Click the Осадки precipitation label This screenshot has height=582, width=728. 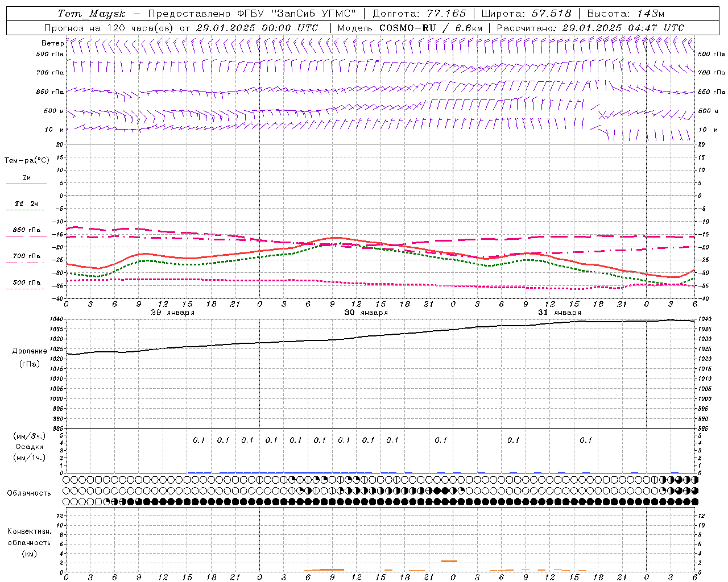pos(30,447)
